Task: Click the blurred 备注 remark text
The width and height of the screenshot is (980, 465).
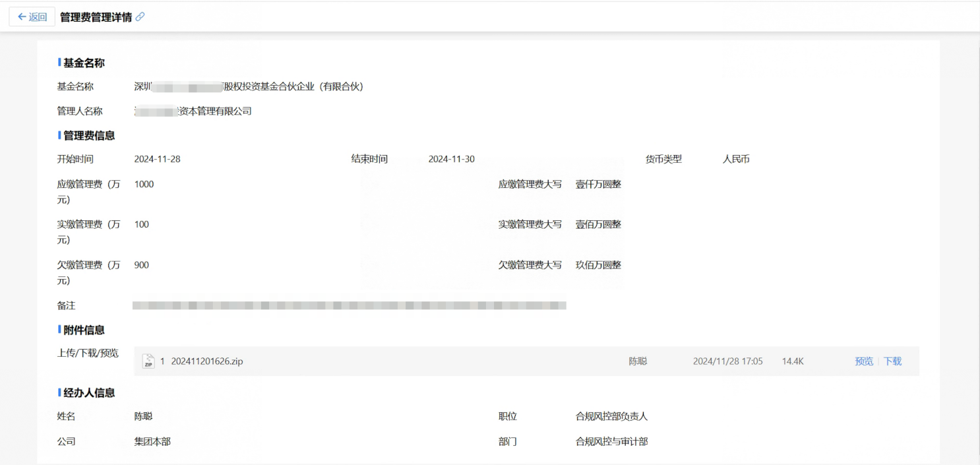Action: (x=350, y=305)
